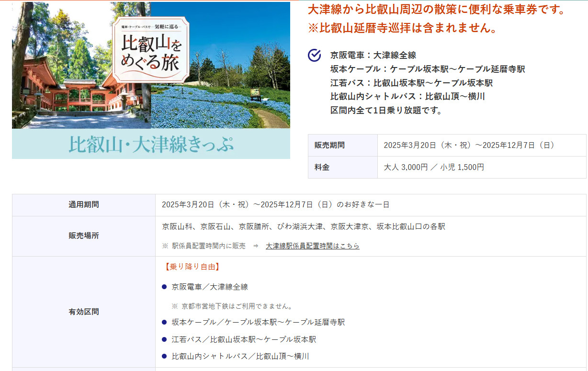Click the 販売場所 row header
Image resolution: width=588 pixels, height=371 pixels.
coord(84,236)
